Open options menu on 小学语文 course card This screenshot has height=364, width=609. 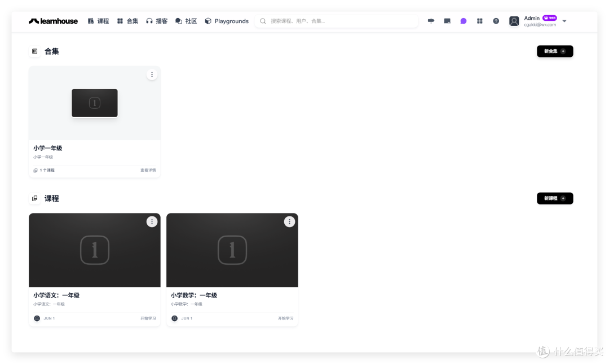pos(152,221)
